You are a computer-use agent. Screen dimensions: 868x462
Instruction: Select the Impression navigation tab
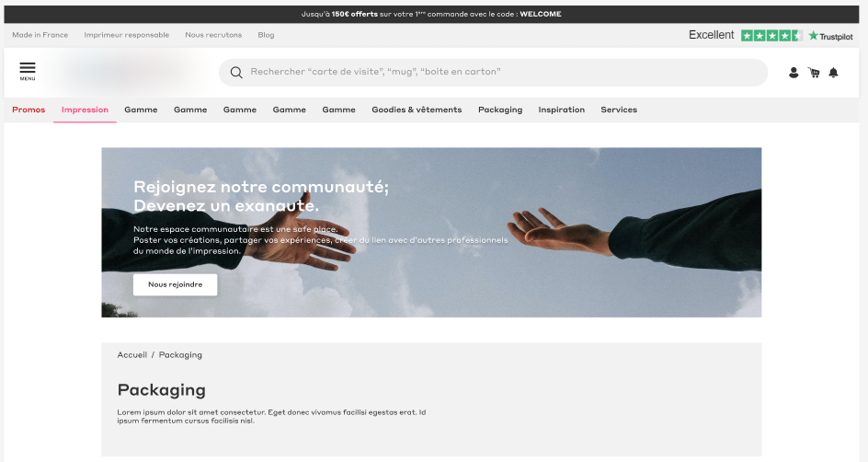(85, 110)
